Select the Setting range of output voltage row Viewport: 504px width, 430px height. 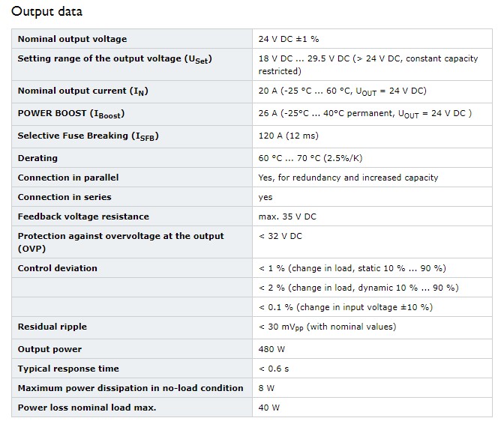[252, 64]
